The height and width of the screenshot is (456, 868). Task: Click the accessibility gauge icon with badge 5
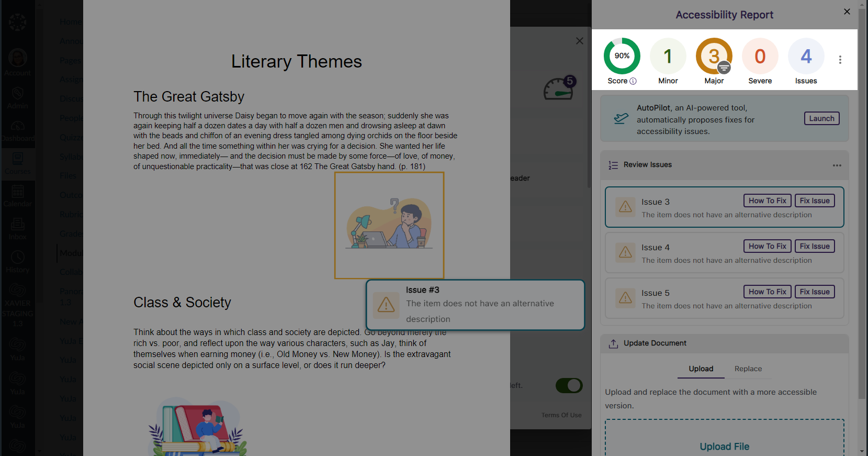(558, 88)
